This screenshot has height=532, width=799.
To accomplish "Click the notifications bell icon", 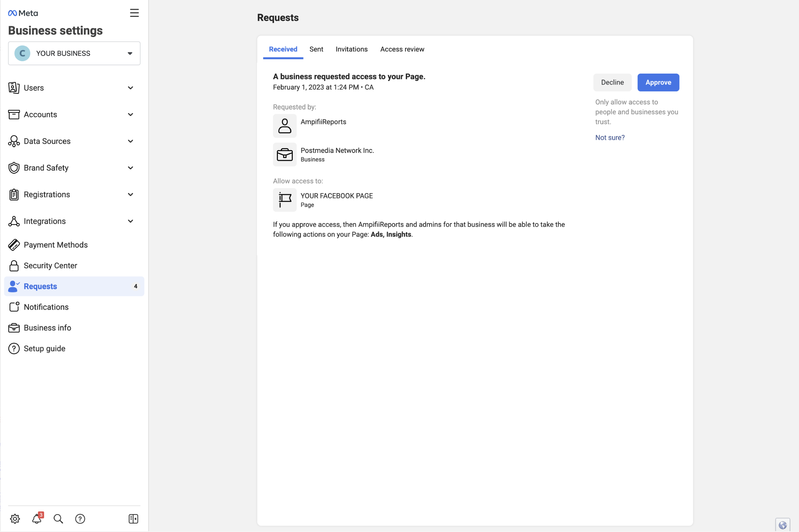I will point(37,518).
